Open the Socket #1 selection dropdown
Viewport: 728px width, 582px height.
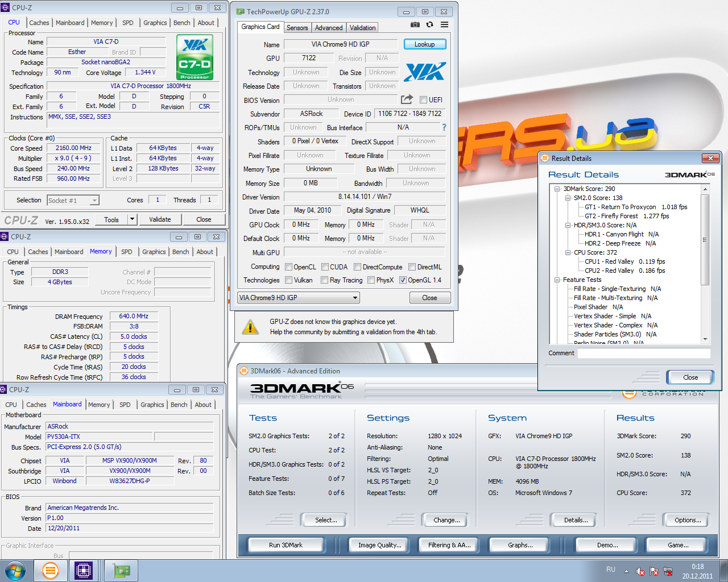point(94,201)
